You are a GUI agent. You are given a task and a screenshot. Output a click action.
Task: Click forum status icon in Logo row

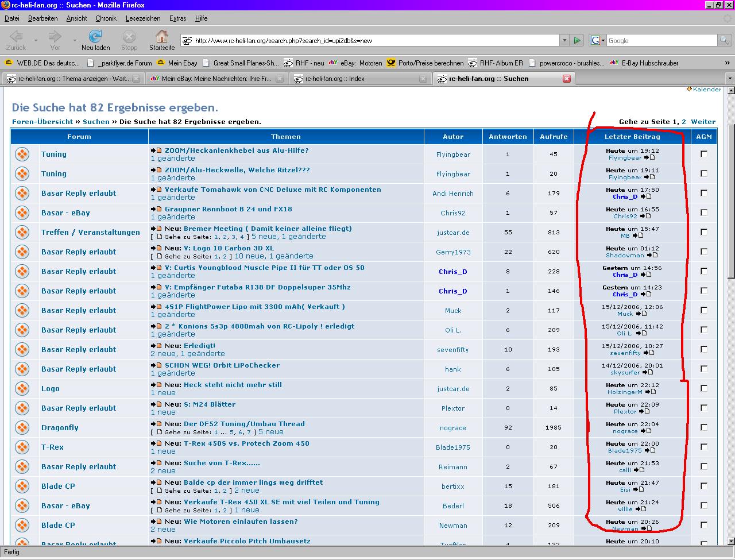22,389
